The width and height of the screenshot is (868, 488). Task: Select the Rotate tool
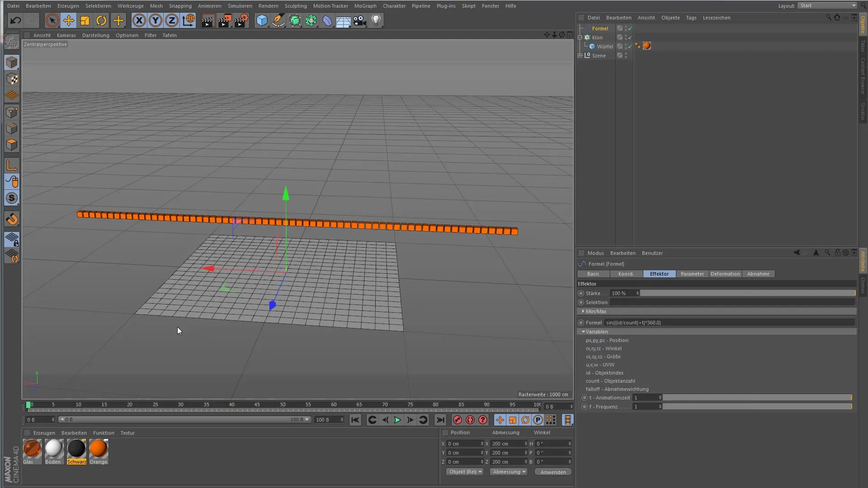point(101,20)
